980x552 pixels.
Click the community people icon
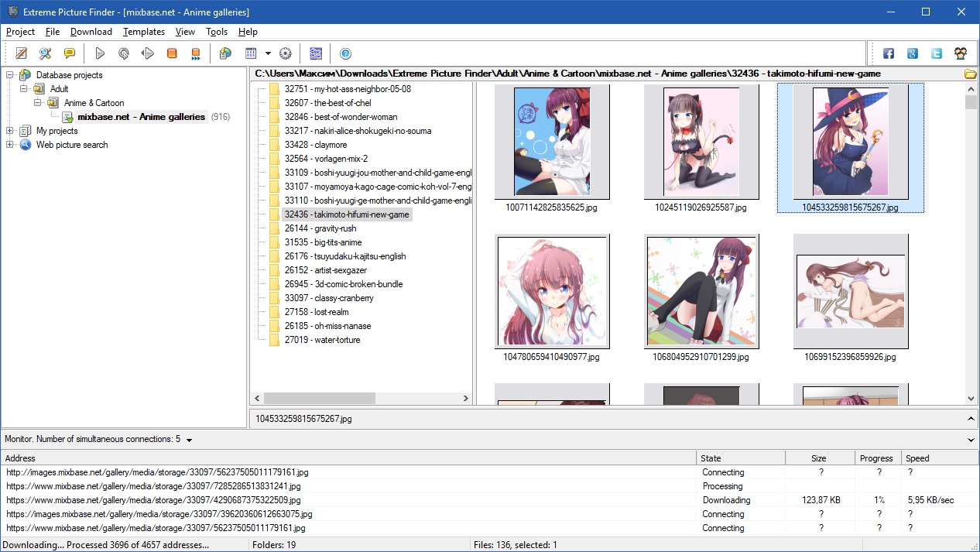coord(961,53)
